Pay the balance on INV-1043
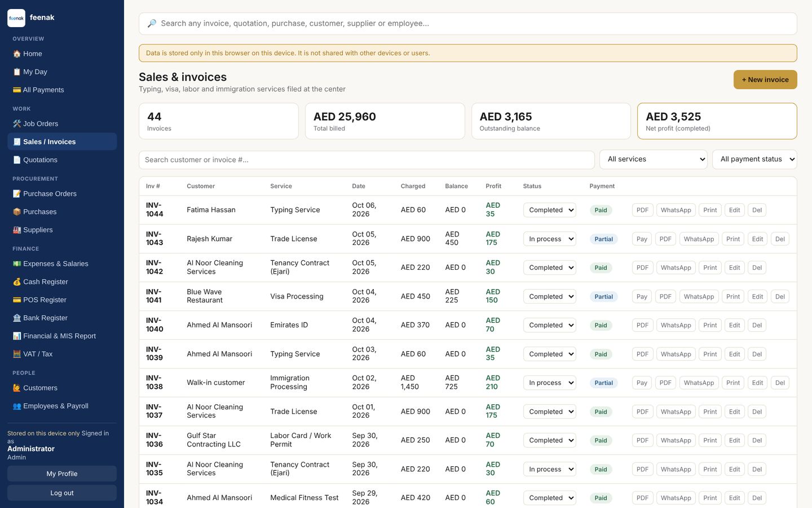This screenshot has width=812, height=508. [x=642, y=239]
